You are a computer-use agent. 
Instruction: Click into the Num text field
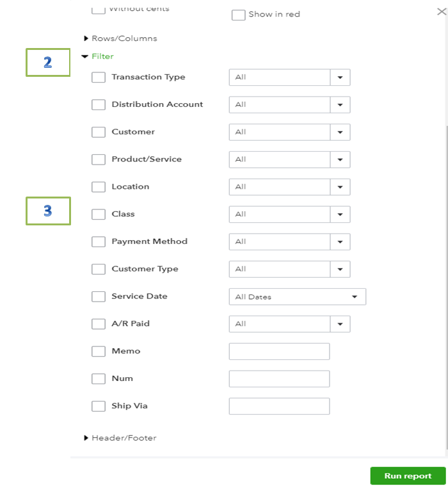pos(279,378)
